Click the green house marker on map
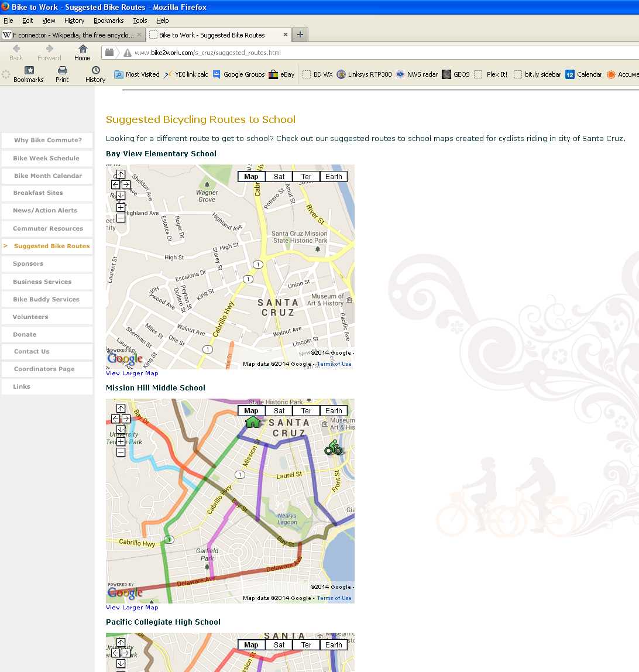This screenshot has height=672, width=639. click(252, 421)
